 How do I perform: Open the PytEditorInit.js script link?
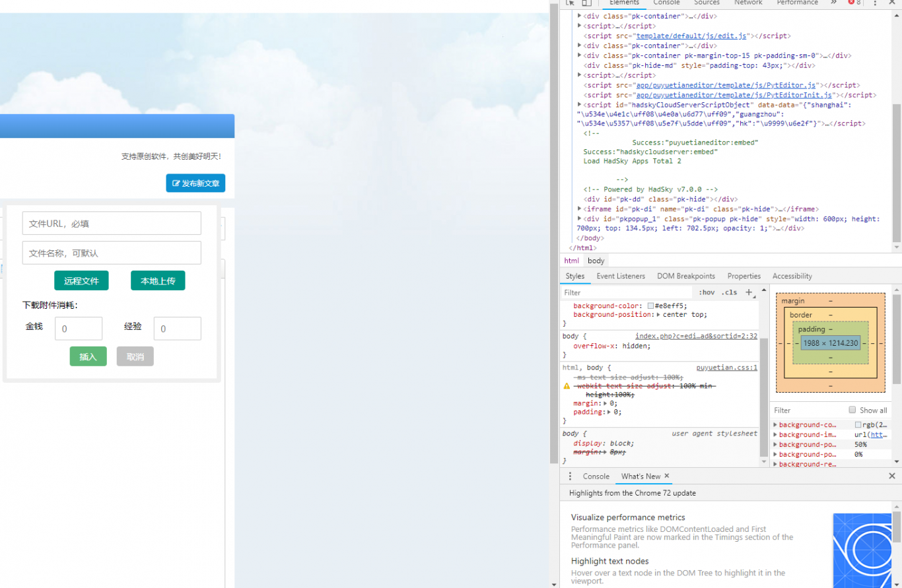735,95
